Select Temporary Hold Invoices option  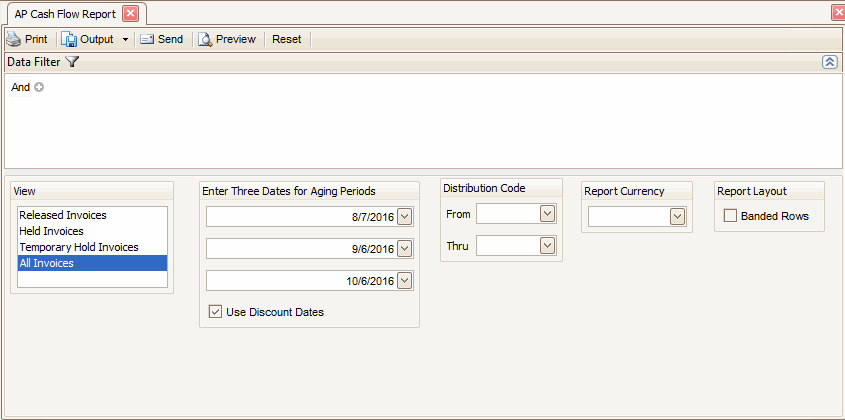coord(78,247)
